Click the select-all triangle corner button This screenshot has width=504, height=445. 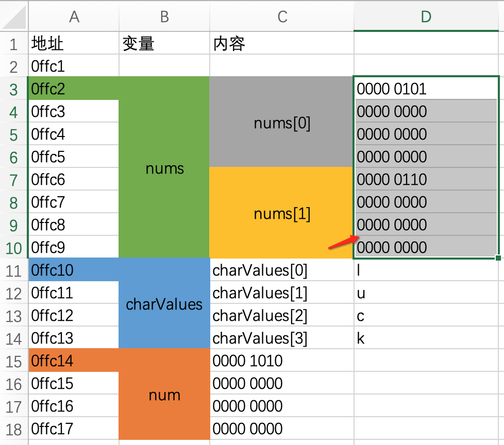(x=13, y=16)
